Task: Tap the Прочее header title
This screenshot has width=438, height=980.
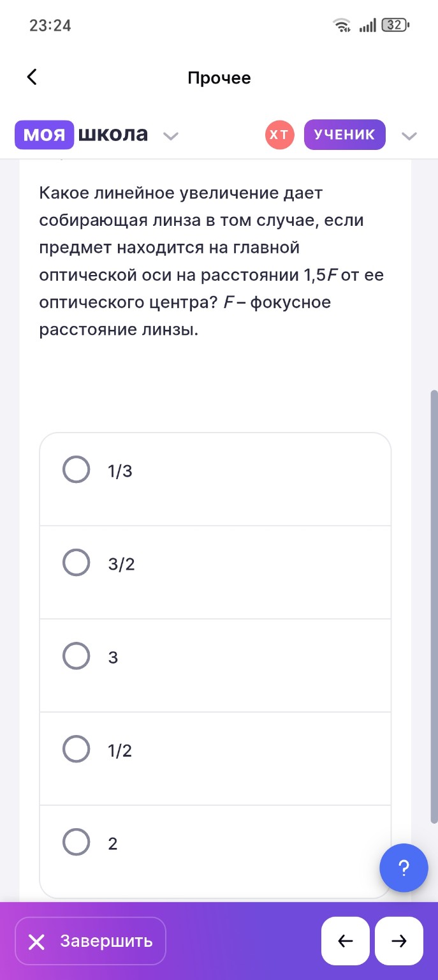Action: [x=219, y=78]
